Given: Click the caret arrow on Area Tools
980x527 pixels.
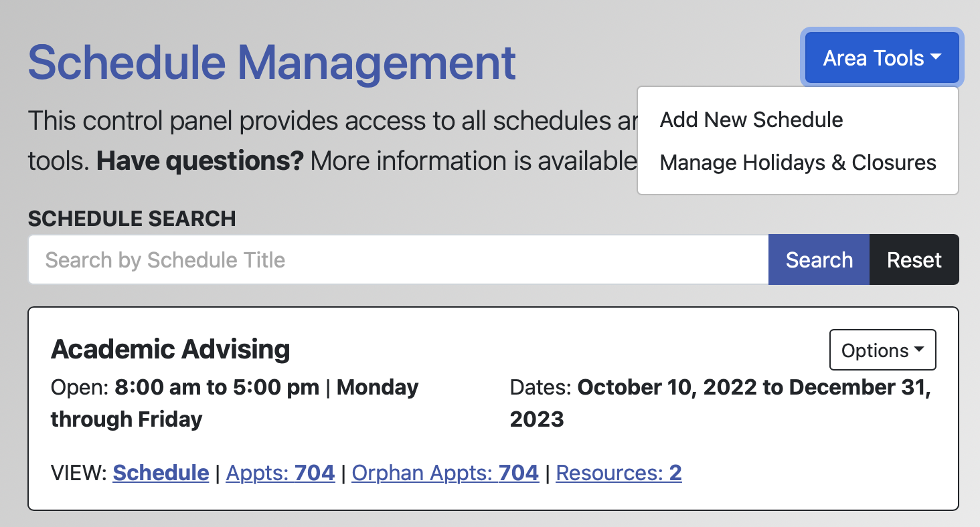Looking at the screenshot, I should [x=935, y=58].
